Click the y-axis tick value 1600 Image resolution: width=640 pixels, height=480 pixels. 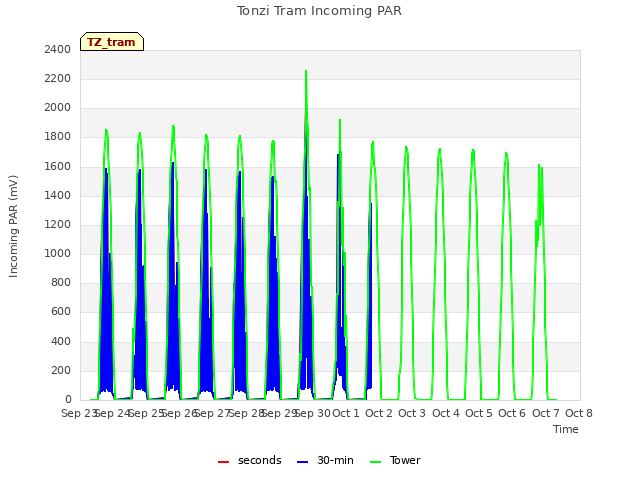click(58, 166)
